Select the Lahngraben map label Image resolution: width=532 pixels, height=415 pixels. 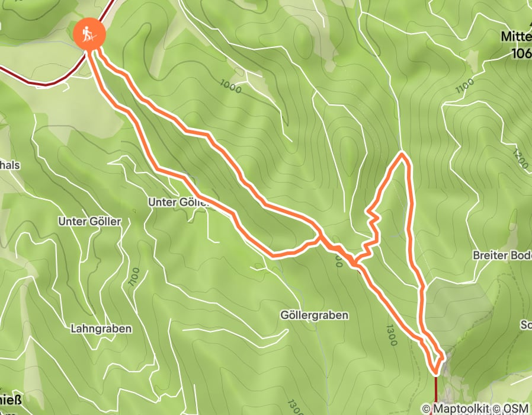point(101,329)
